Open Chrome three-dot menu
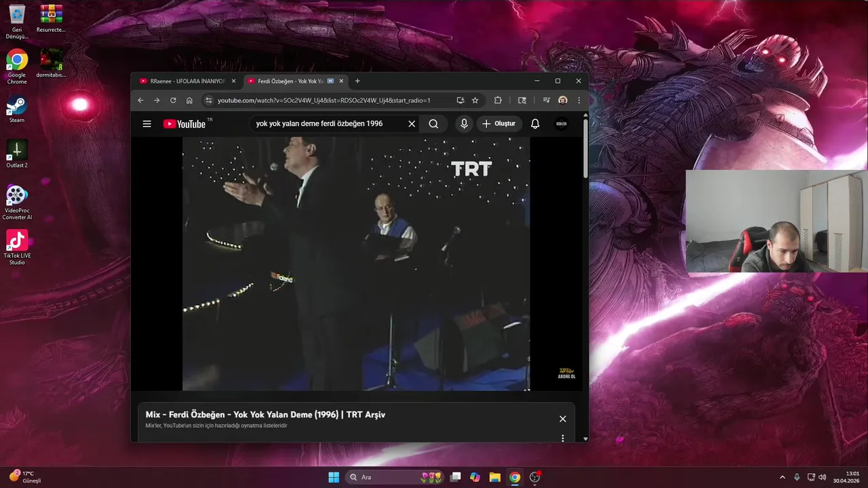The height and width of the screenshot is (488, 868). 579,100
